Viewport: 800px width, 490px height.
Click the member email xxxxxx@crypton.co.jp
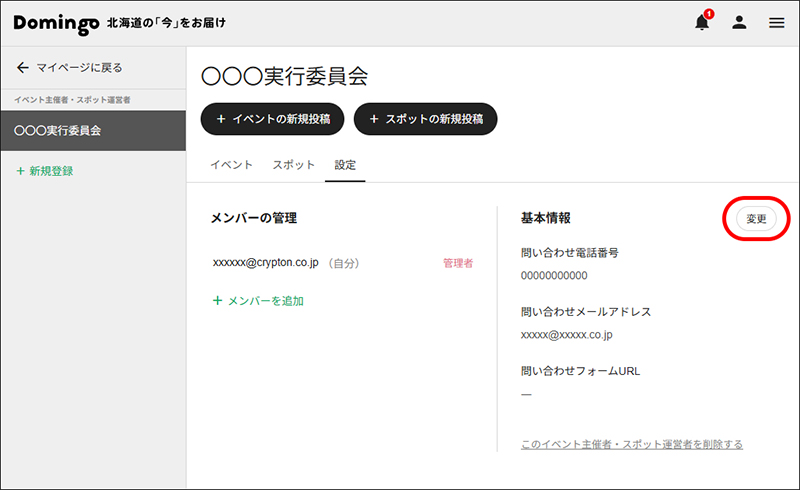(265, 262)
